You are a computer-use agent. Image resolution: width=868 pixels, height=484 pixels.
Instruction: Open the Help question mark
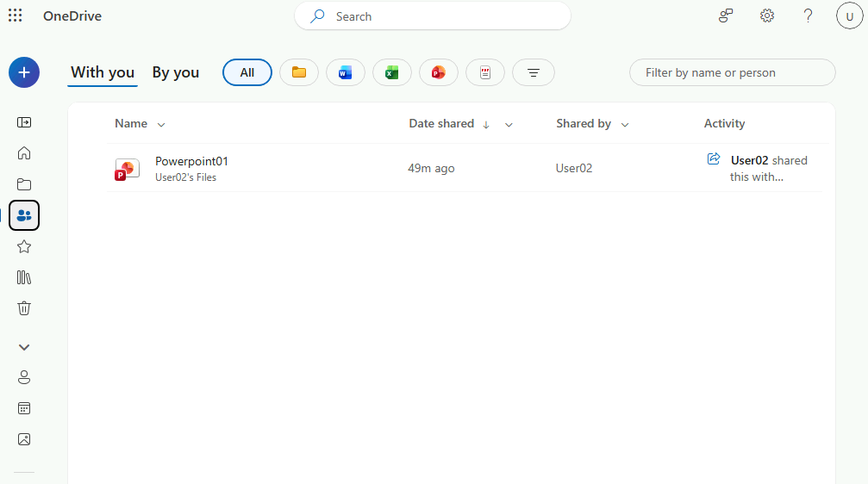pos(809,16)
